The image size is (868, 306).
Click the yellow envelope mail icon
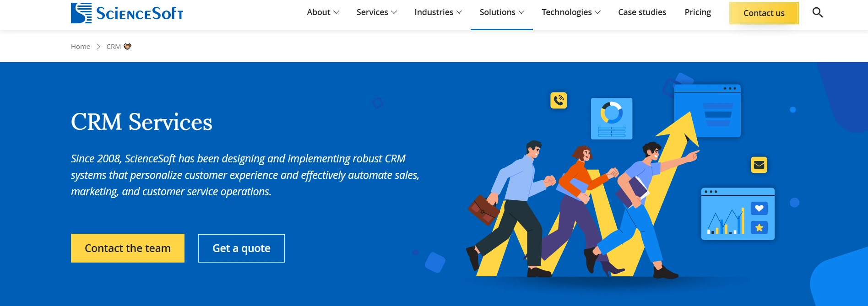click(759, 165)
